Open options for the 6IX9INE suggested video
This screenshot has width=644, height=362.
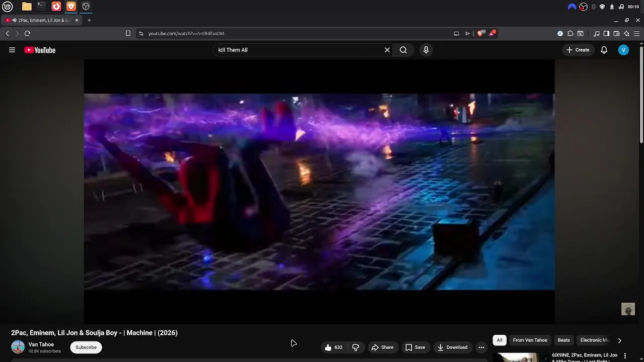click(625, 356)
